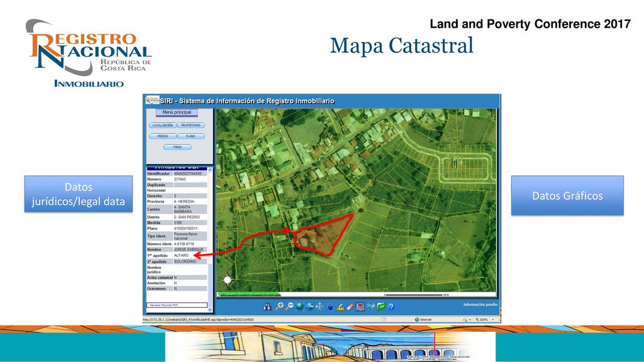Click the Internet zone globe icon

click(417, 319)
